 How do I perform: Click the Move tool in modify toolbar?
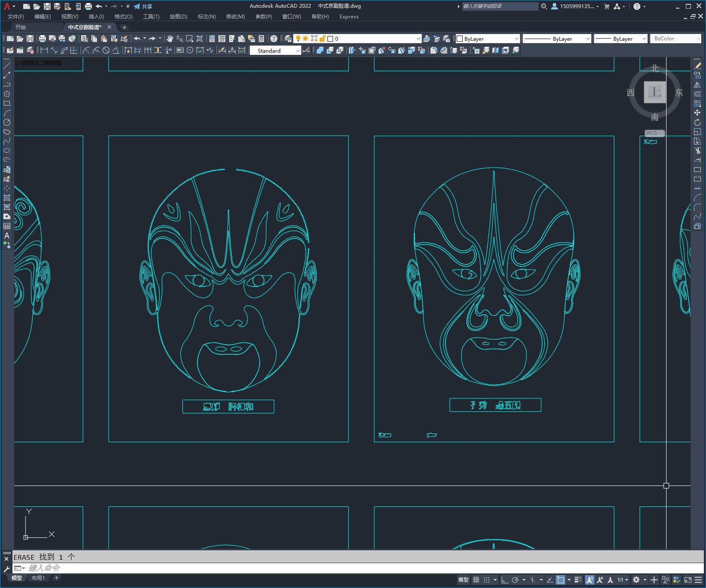coord(697,113)
